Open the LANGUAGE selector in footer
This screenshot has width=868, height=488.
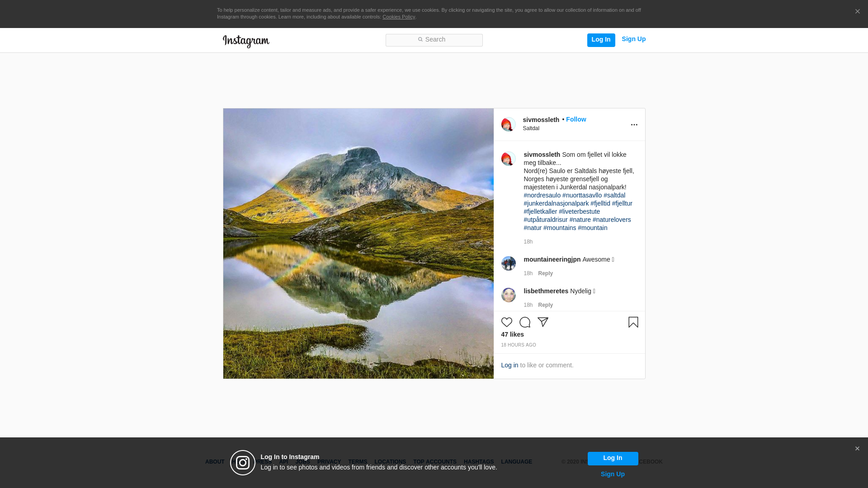516,462
